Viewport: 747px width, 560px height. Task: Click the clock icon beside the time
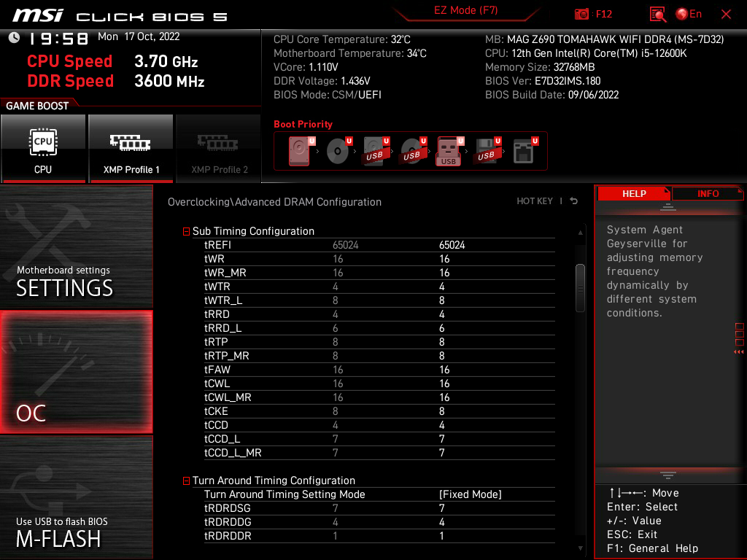(x=14, y=38)
